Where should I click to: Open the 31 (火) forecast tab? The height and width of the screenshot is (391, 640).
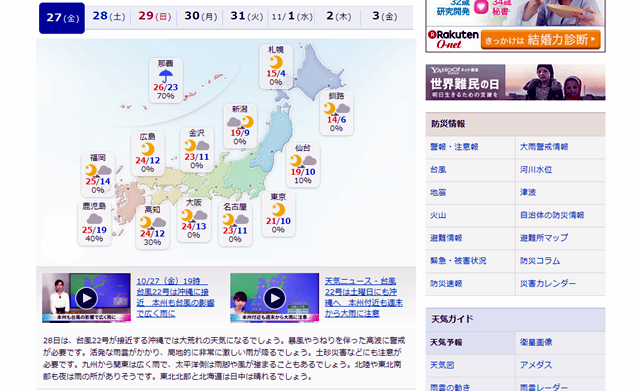point(247,16)
